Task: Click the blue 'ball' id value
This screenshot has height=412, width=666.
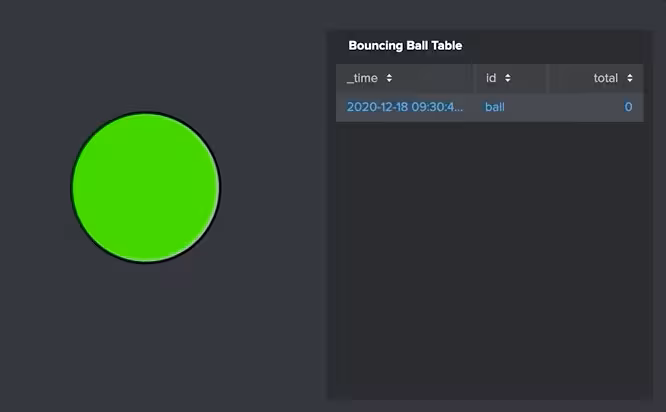Action: coord(495,107)
